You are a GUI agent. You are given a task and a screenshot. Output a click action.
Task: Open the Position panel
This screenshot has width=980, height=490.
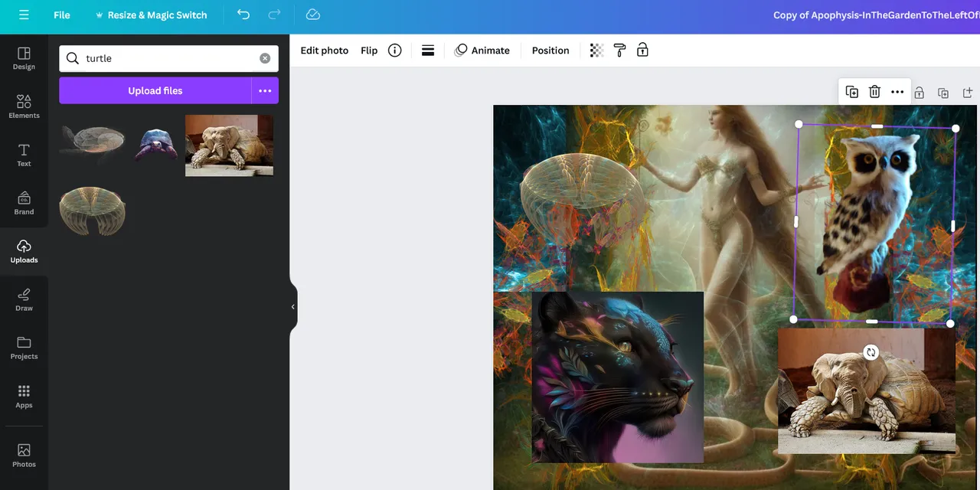[x=550, y=51]
